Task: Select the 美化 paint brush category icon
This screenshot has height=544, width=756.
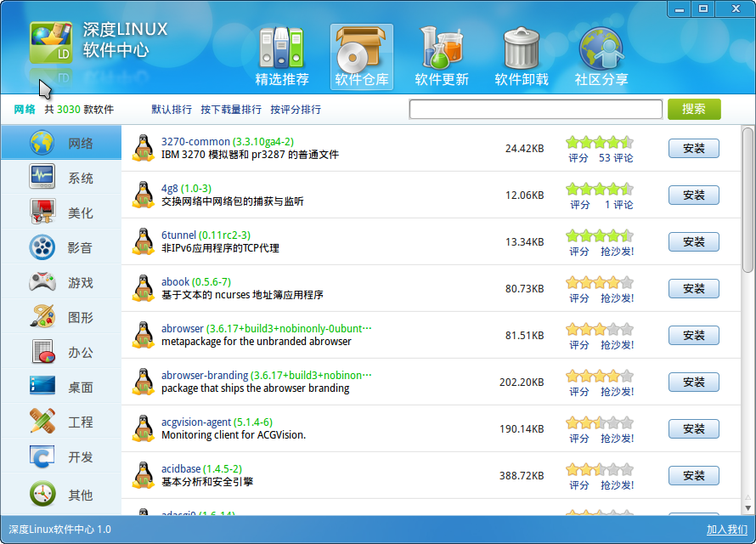Action: pos(42,212)
